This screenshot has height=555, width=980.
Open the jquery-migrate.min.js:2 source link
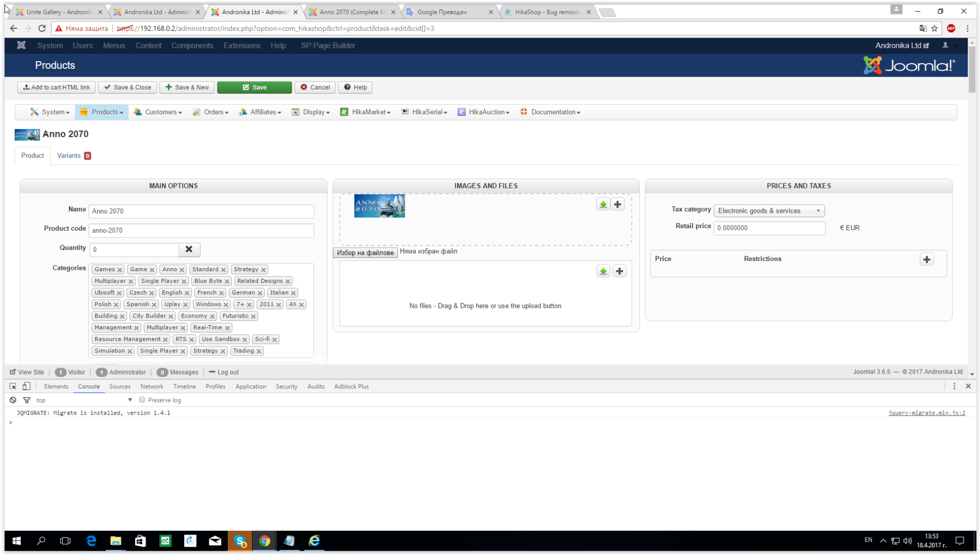tap(927, 413)
